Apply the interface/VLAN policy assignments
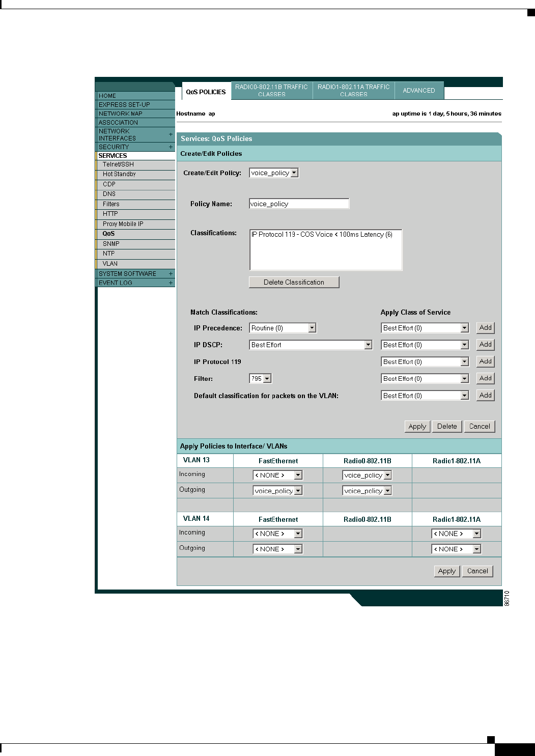The height and width of the screenshot is (756, 535). coord(447,571)
